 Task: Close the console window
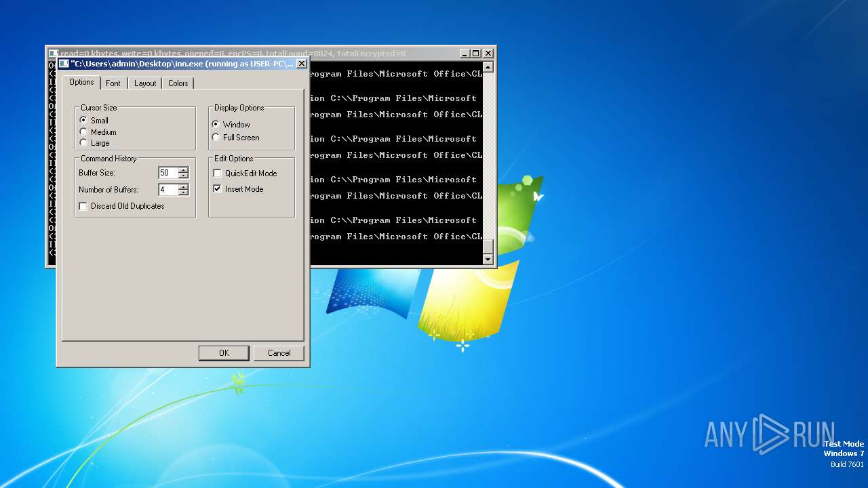(488, 54)
